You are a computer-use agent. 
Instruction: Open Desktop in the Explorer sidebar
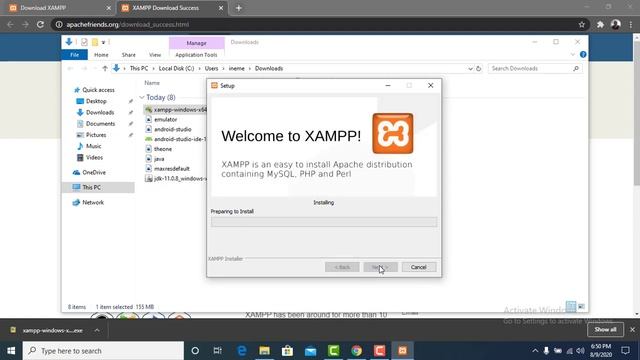point(96,101)
